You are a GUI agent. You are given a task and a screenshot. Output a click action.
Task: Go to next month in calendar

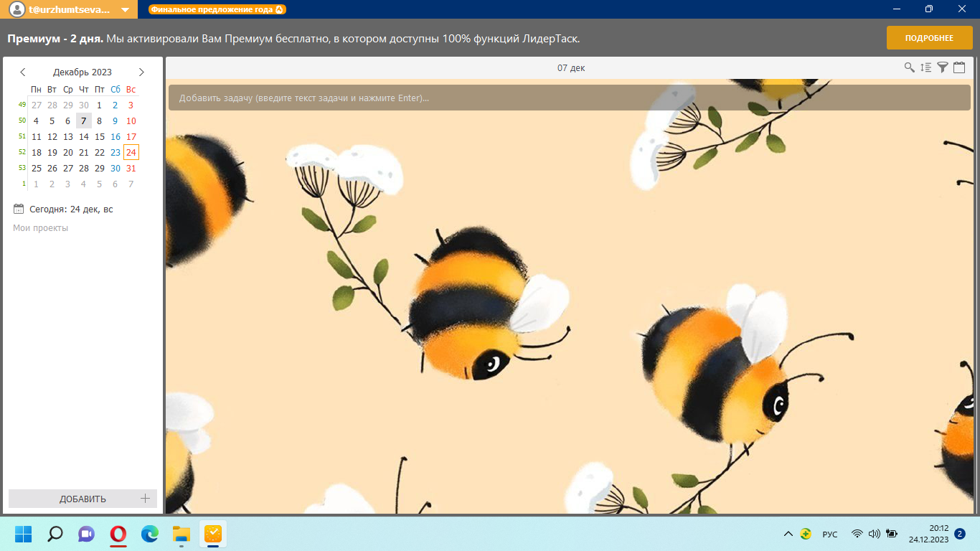click(x=141, y=72)
